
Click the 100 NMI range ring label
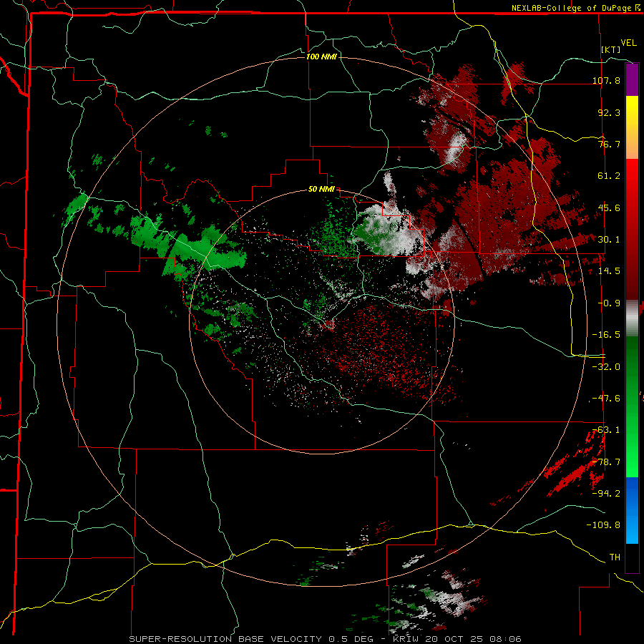(321, 57)
